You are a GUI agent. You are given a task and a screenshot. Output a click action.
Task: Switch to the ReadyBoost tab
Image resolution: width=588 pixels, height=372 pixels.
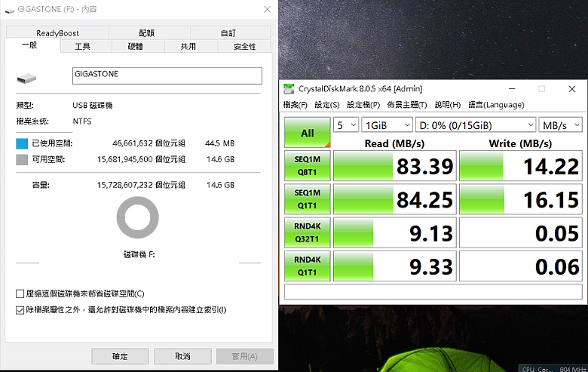[x=57, y=33]
